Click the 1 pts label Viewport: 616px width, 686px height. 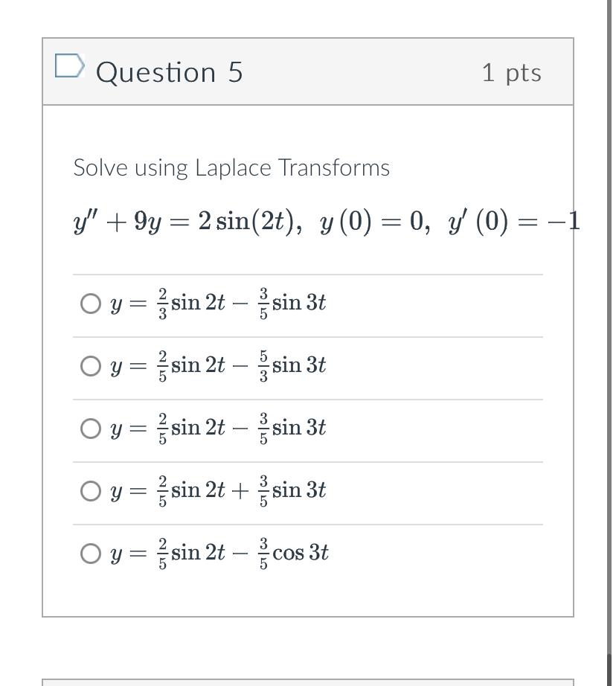[x=512, y=72]
